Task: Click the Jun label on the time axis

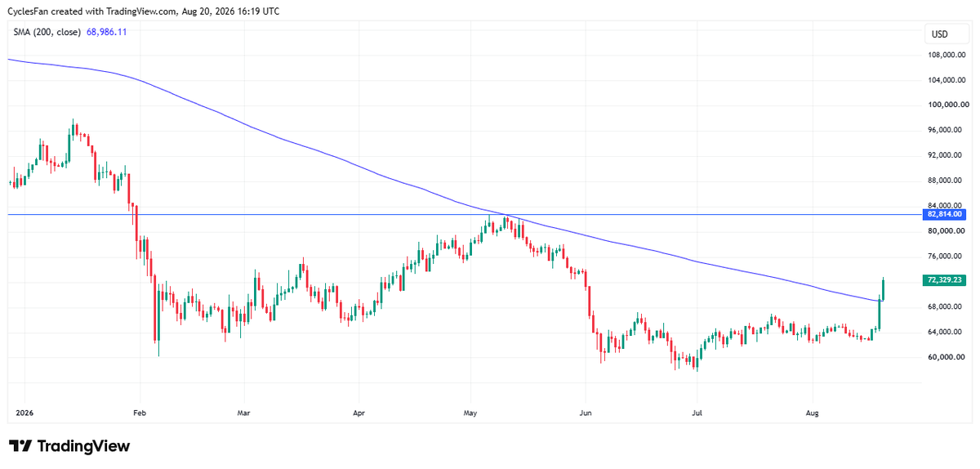Action: 584,413
